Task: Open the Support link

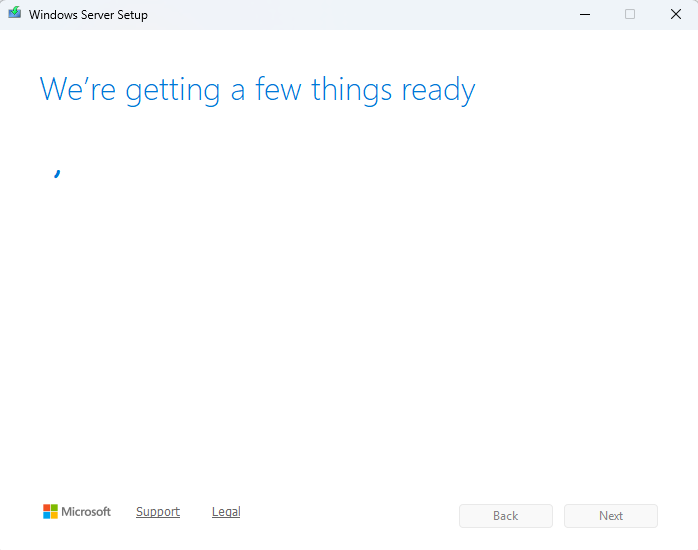Action: tap(158, 512)
